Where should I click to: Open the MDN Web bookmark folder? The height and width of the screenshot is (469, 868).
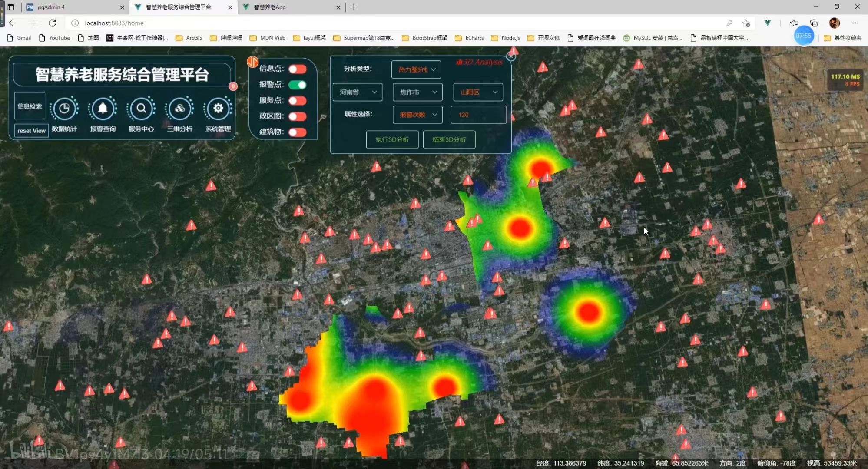268,38
